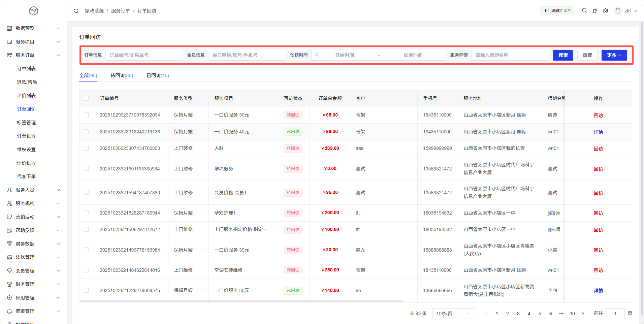Click the clock icon in the date range field
Image resolution: width=644 pixels, height=324 pixels.
[x=317, y=55]
